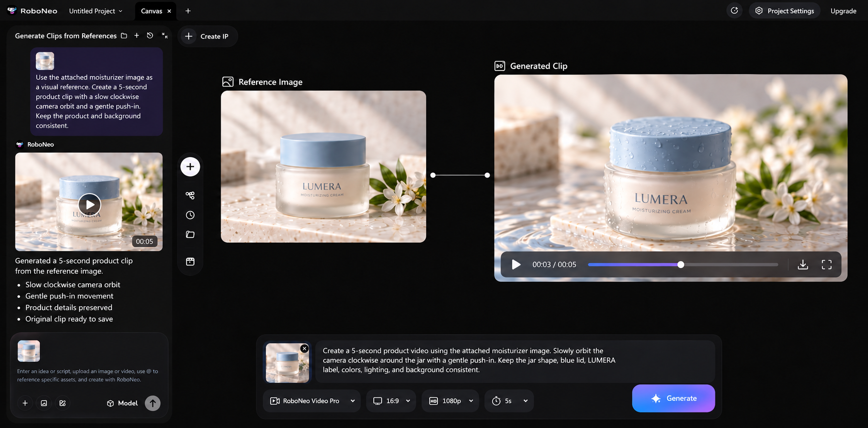Screen dimensions: 868x428
Task: Click the moisturizer thumbnail in user message
Action: point(45,61)
